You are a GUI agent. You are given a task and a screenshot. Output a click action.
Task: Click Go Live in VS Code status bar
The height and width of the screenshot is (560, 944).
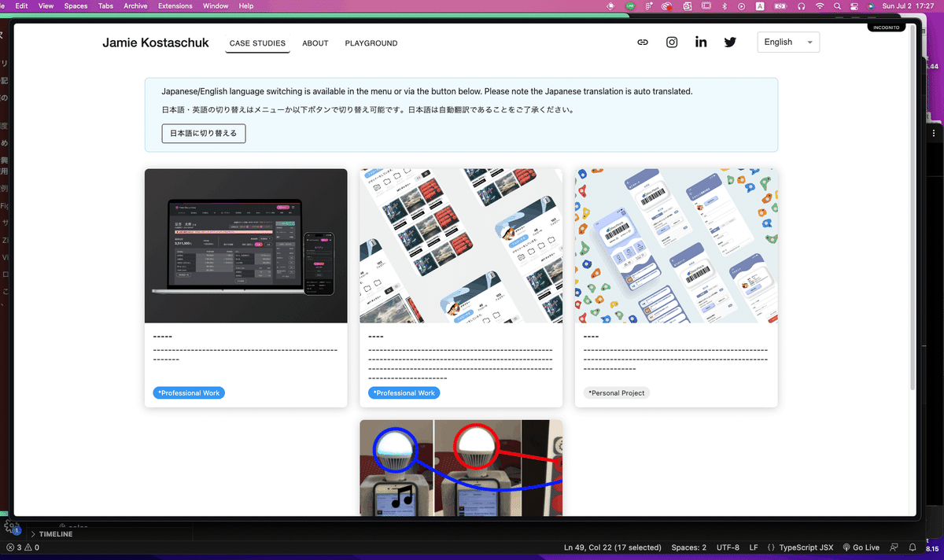click(861, 547)
